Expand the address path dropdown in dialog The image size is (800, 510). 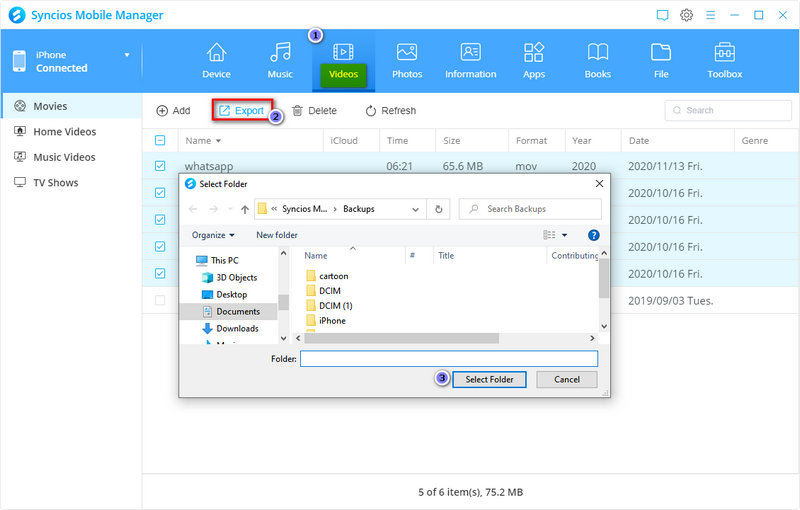[415, 209]
